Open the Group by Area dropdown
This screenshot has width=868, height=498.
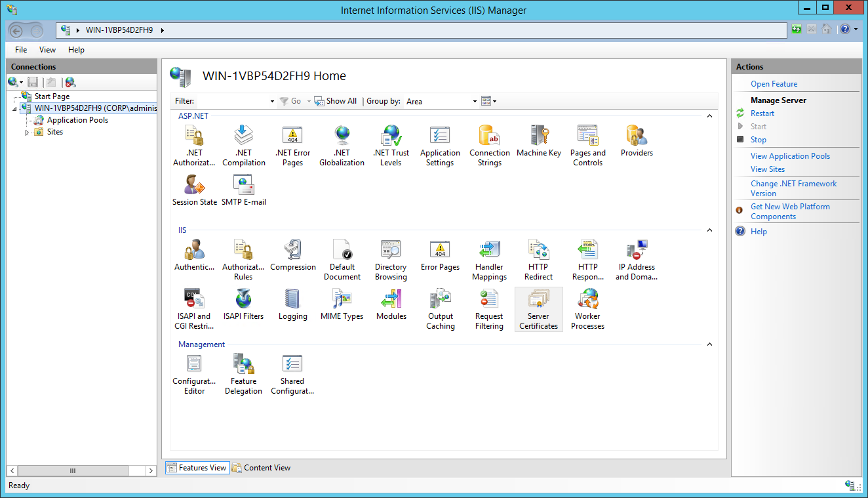475,102
